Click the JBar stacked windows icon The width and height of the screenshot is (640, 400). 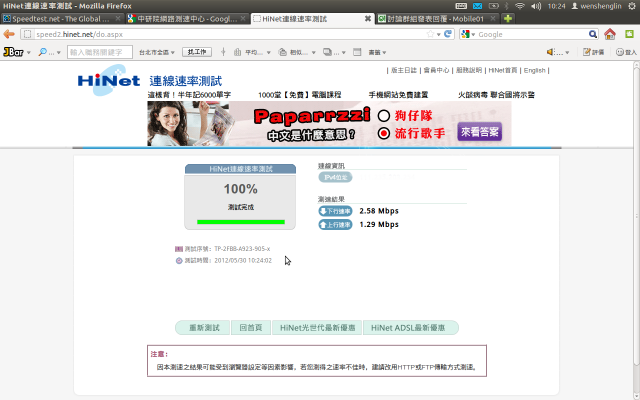[327, 52]
